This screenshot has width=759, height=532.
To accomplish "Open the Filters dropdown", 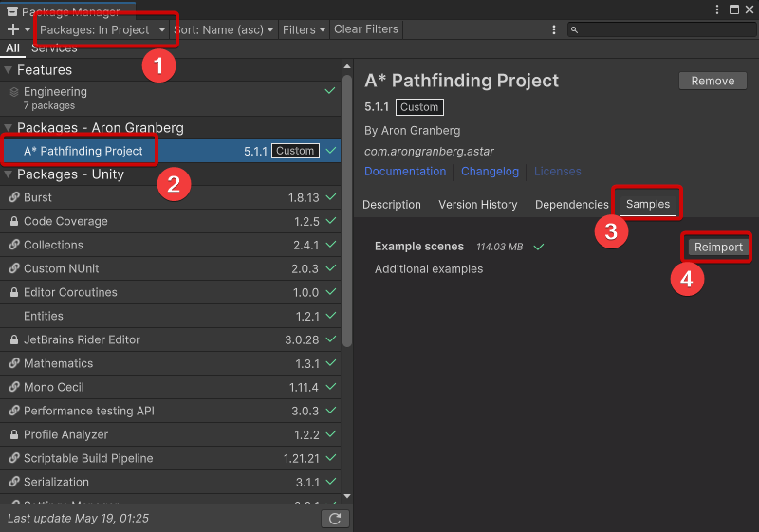I will (304, 30).
